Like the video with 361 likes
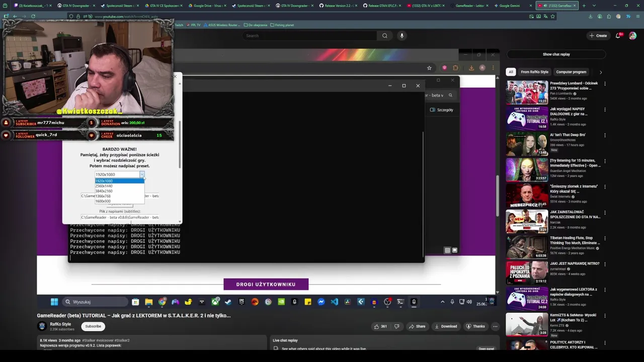Screen dimensions: 644x362 380,326
